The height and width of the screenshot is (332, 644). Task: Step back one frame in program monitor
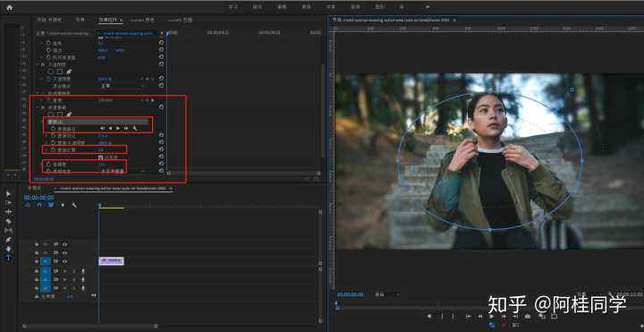(x=479, y=316)
